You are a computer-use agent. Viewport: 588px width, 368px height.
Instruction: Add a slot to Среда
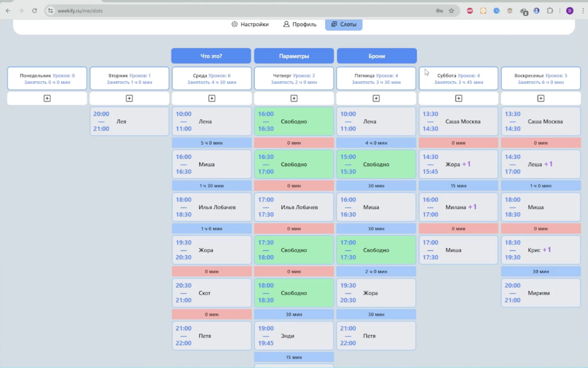[x=212, y=98]
